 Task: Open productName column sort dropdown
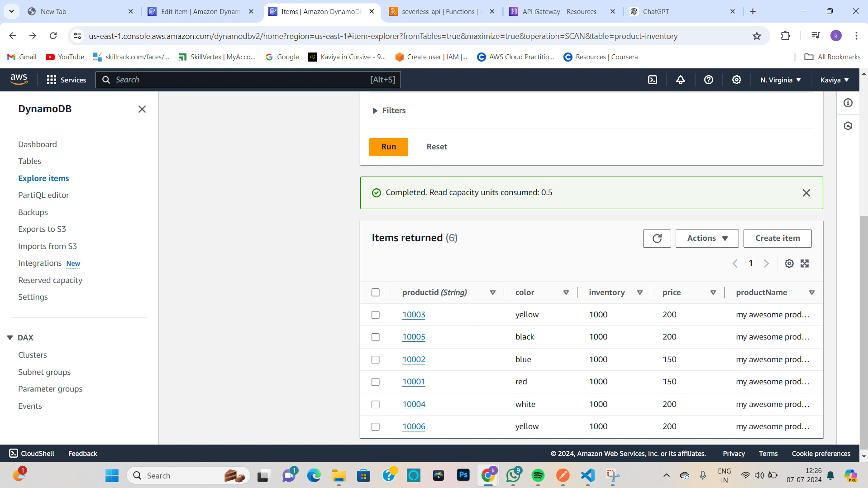tap(812, 293)
